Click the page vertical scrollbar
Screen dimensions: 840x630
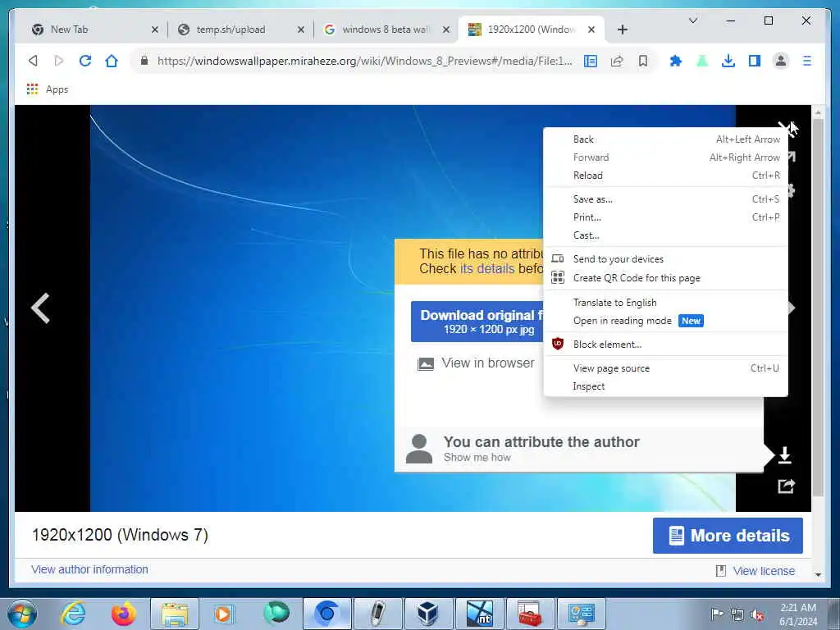coord(818,308)
